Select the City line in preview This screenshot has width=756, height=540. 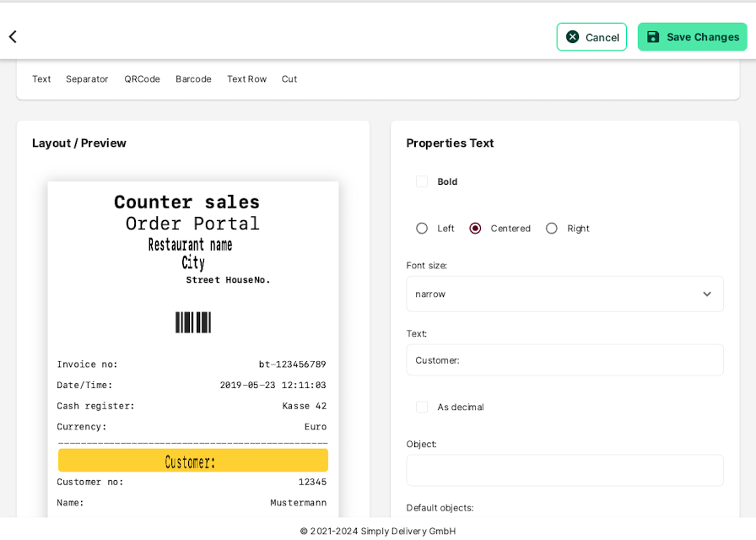[193, 262]
